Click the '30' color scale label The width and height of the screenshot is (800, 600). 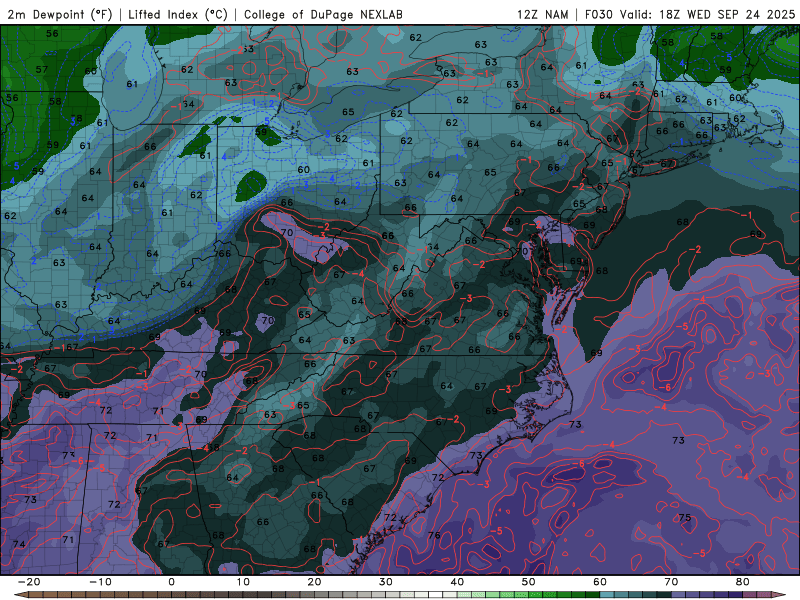(x=386, y=582)
